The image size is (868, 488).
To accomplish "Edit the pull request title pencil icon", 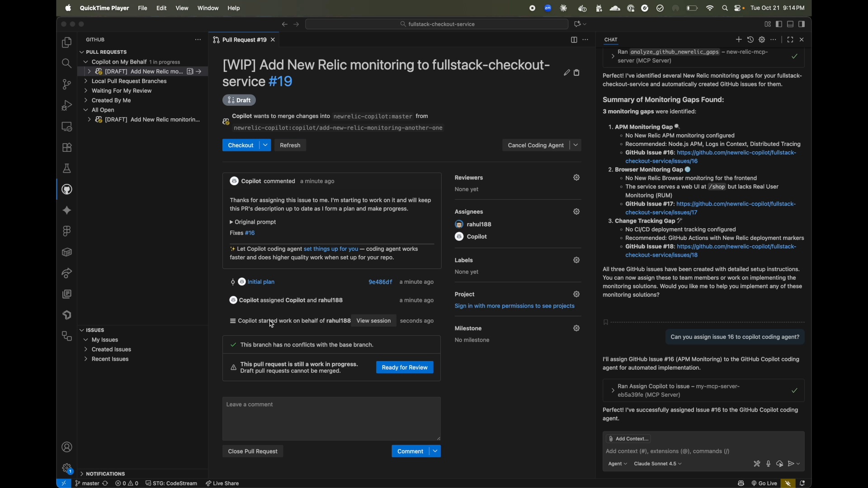I will click(x=567, y=73).
